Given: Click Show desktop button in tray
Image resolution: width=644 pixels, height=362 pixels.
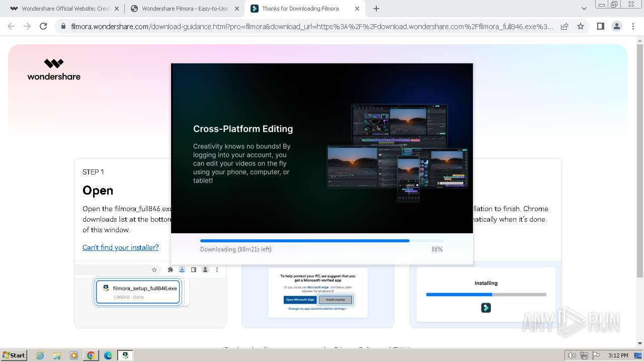Looking at the screenshot, I should (x=638, y=355).
